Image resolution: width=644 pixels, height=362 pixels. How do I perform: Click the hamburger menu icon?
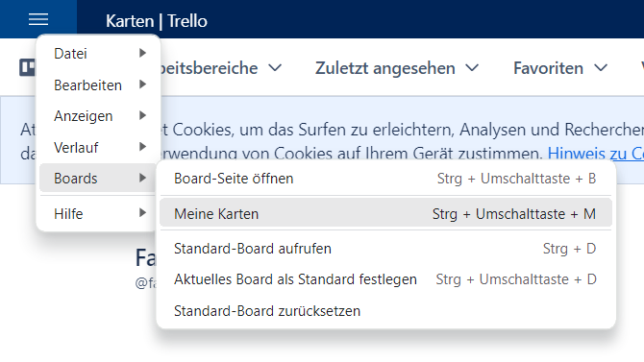38,19
